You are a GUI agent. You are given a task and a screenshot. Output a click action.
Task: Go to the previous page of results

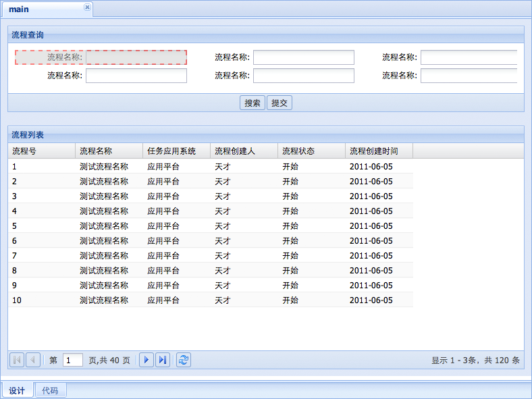32,360
